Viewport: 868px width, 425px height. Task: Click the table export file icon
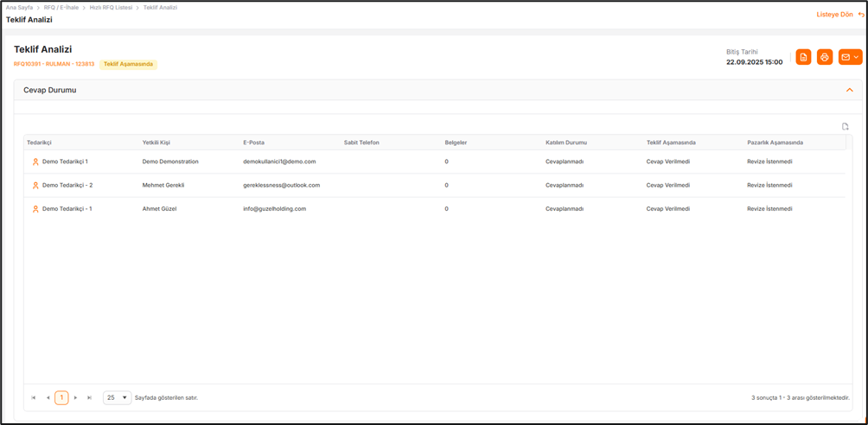click(x=846, y=127)
